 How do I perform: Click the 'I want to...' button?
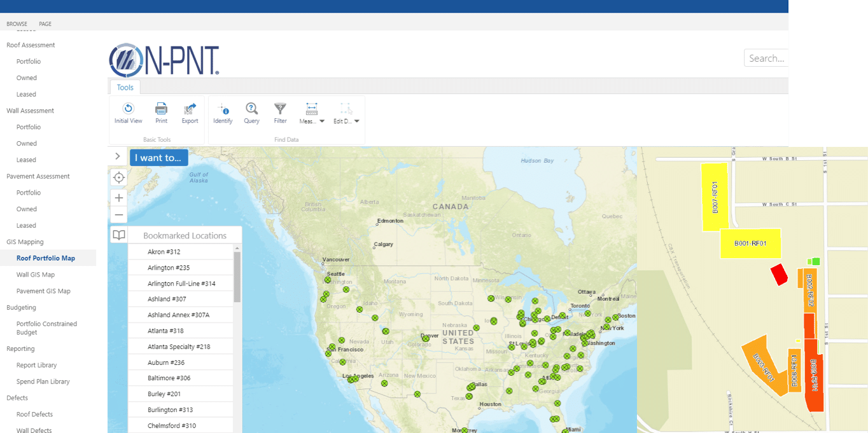(158, 158)
